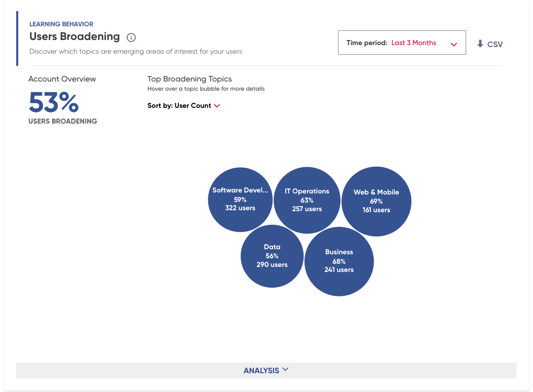This screenshot has height=392, width=533.
Task: Click the Data topic bubble
Action: tap(272, 256)
